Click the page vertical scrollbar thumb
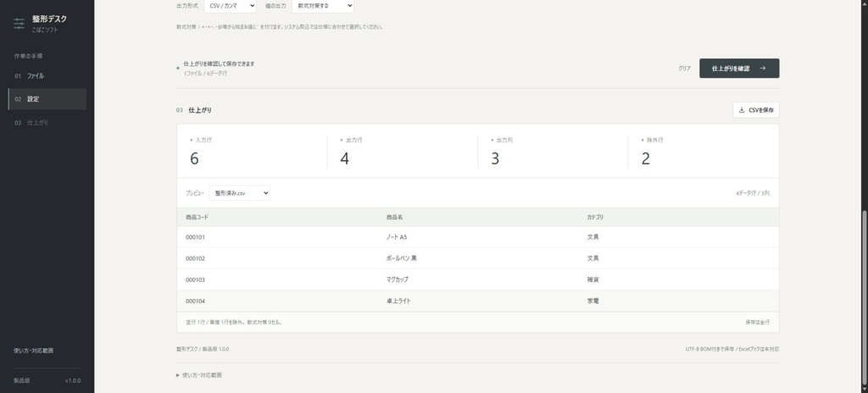This screenshot has height=393, width=868. pyautogui.click(x=865, y=300)
